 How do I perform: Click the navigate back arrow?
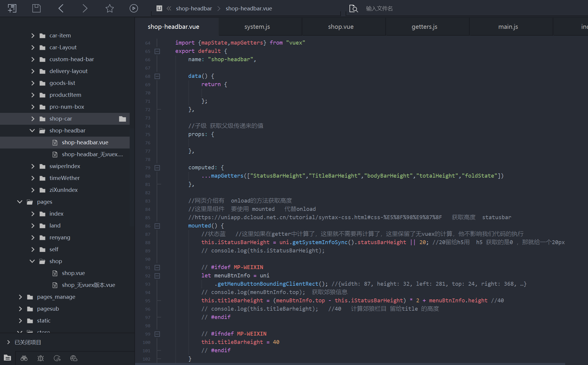pyautogui.click(x=61, y=8)
